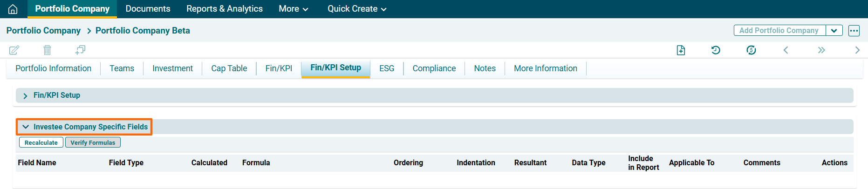The height and width of the screenshot is (189, 868).
Task: Open the Reports & Analytics menu
Action: point(224,9)
